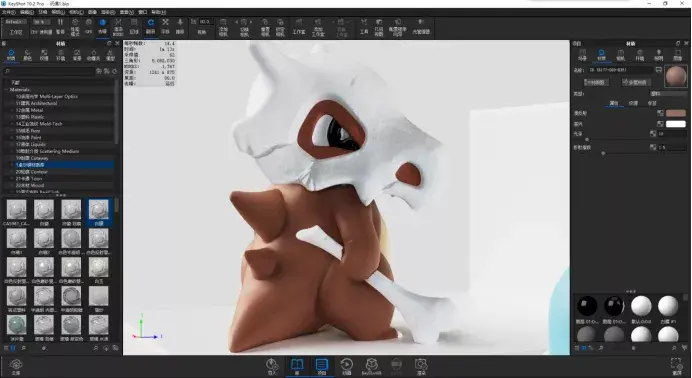The width and height of the screenshot is (692, 378).
Task: Switch project panel to Scene tab
Action: coord(583,55)
